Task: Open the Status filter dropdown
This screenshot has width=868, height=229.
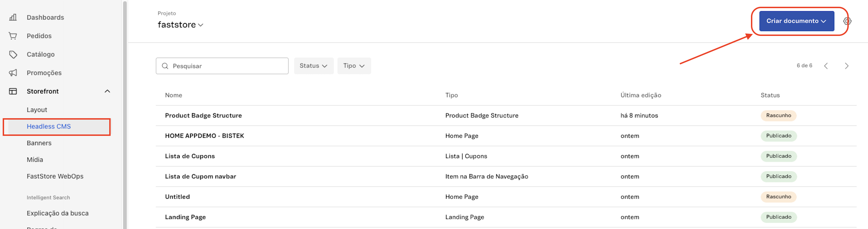Action: click(x=313, y=66)
